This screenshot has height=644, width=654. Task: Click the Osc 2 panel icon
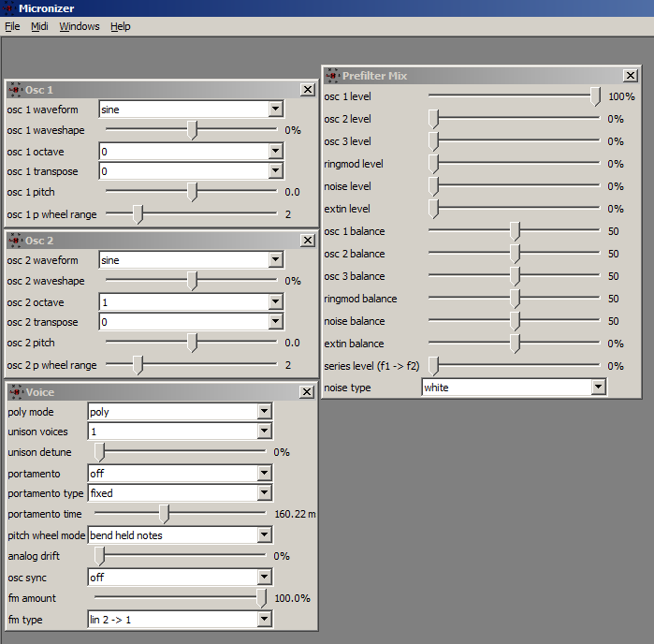click(15, 240)
